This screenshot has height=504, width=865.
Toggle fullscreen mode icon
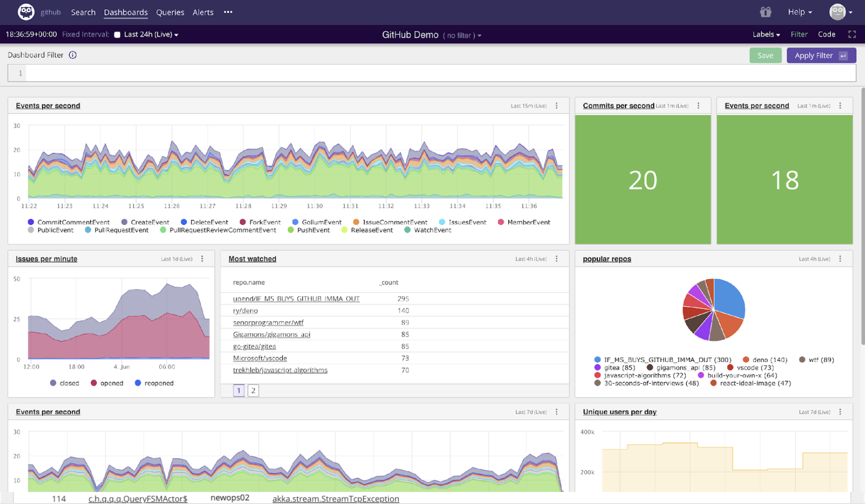[852, 34]
